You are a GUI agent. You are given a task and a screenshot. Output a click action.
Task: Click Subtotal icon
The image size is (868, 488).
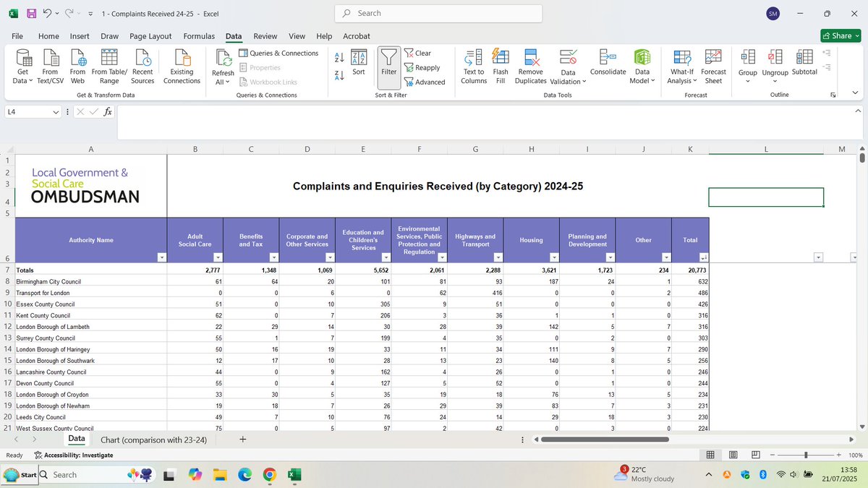point(804,56)
